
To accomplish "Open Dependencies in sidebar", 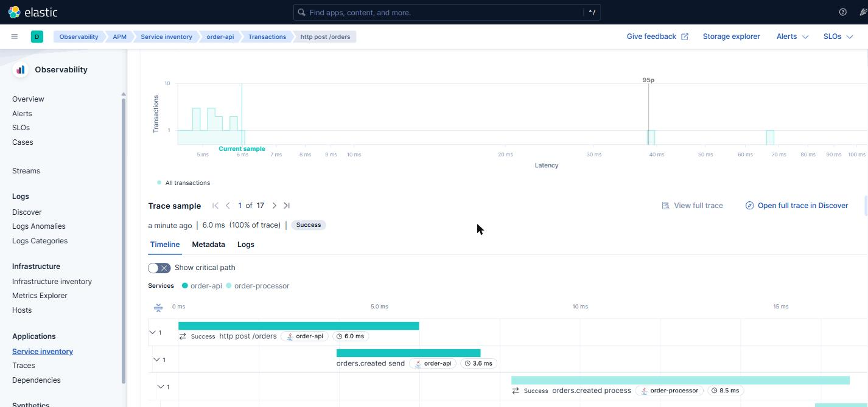I will 37,380.
